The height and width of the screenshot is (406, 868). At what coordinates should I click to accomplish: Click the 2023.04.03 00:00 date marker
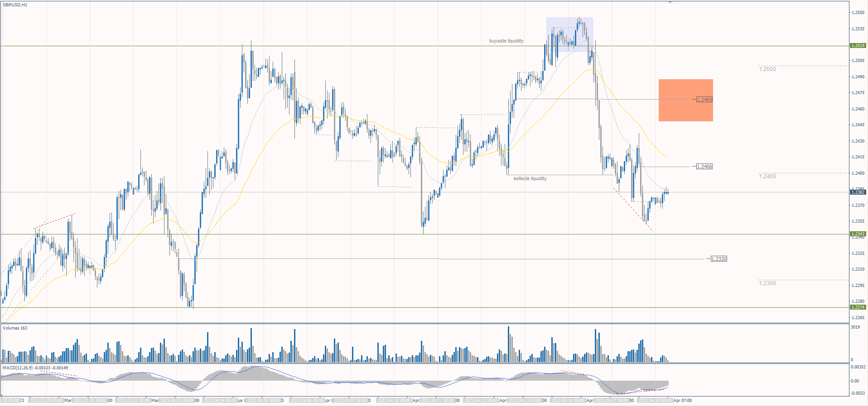click(177, 401)
